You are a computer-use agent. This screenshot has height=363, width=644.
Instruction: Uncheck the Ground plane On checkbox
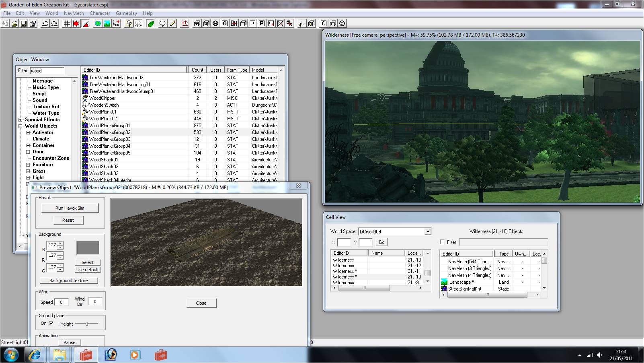click(x=51, y=323)
